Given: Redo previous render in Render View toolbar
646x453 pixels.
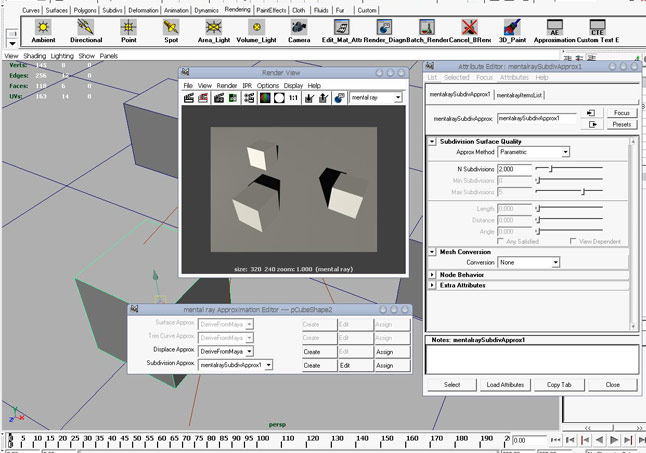Looking at the screenshot, I should point(189,98).
